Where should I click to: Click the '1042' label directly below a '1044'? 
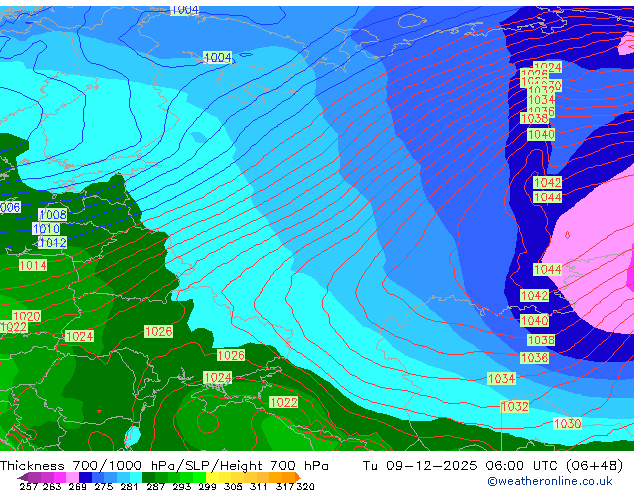click(535, 296)
